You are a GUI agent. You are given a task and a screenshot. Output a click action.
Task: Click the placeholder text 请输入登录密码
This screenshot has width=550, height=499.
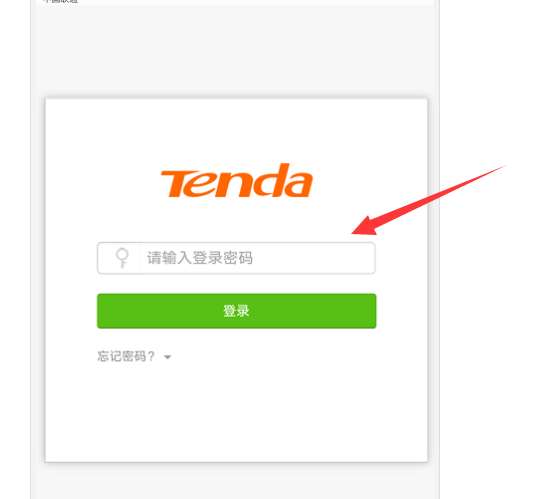coord(200,258)
